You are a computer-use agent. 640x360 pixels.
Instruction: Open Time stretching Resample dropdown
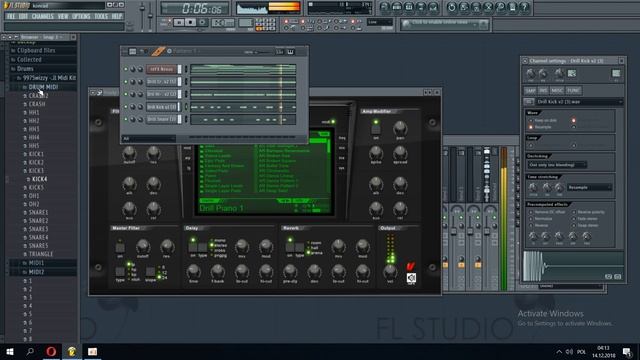pos(589,187)
